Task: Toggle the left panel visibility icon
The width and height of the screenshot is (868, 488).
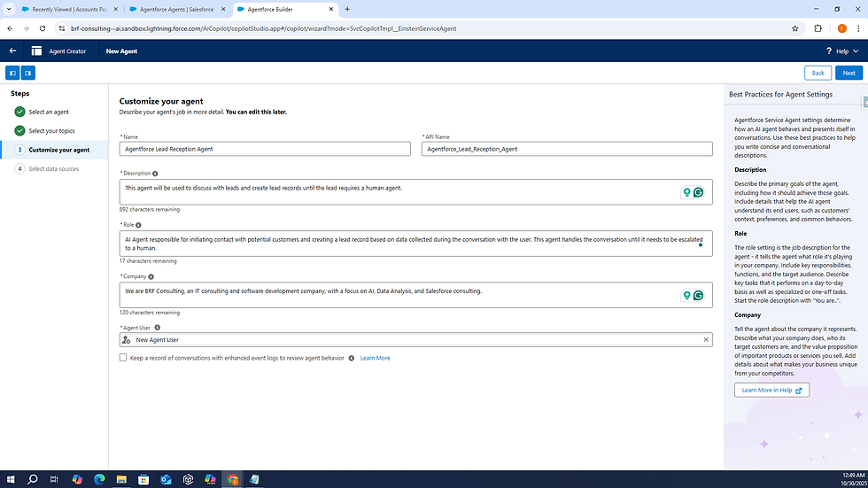Action: [x=12, y=73]
